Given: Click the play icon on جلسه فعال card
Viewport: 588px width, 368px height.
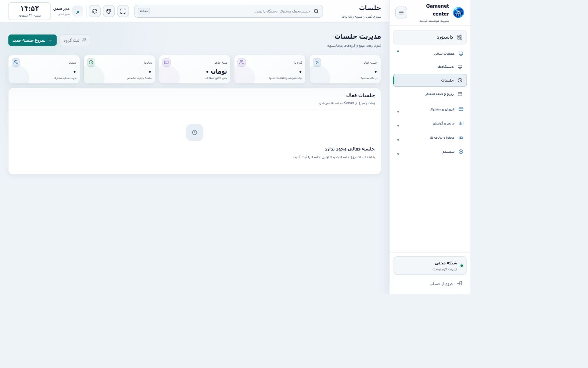Looking at the screenshot, I should [x=317, y=62].
